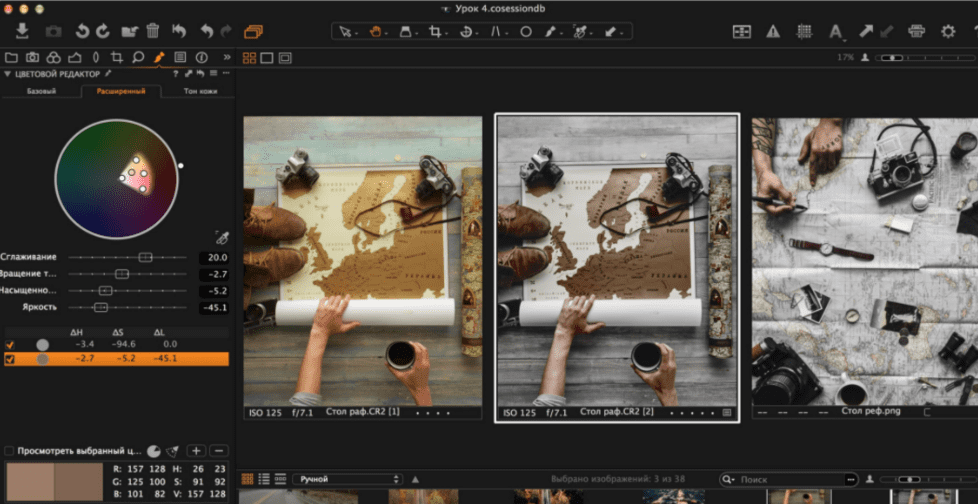Click the 'Яркость' slider handle
Viewport: 978px width, 504px height.
tap(101, 307)
